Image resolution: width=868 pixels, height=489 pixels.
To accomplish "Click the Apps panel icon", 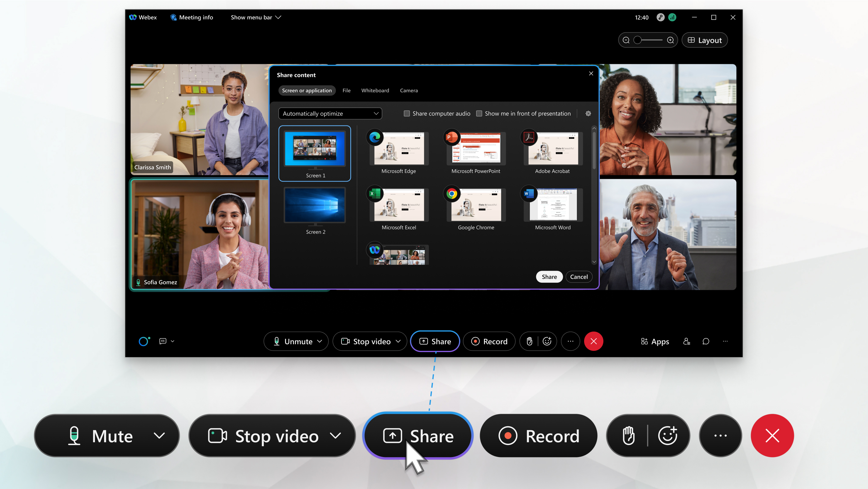I will tap(653, 341).
